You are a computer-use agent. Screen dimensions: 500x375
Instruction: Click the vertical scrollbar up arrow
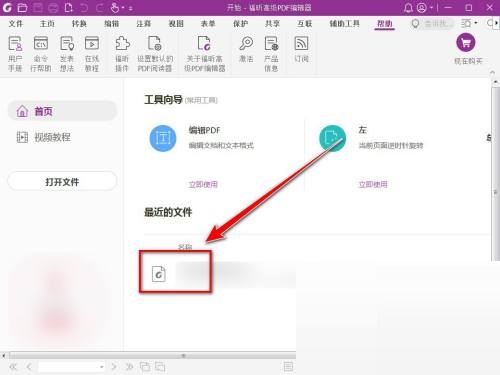[x=495, y=82]
